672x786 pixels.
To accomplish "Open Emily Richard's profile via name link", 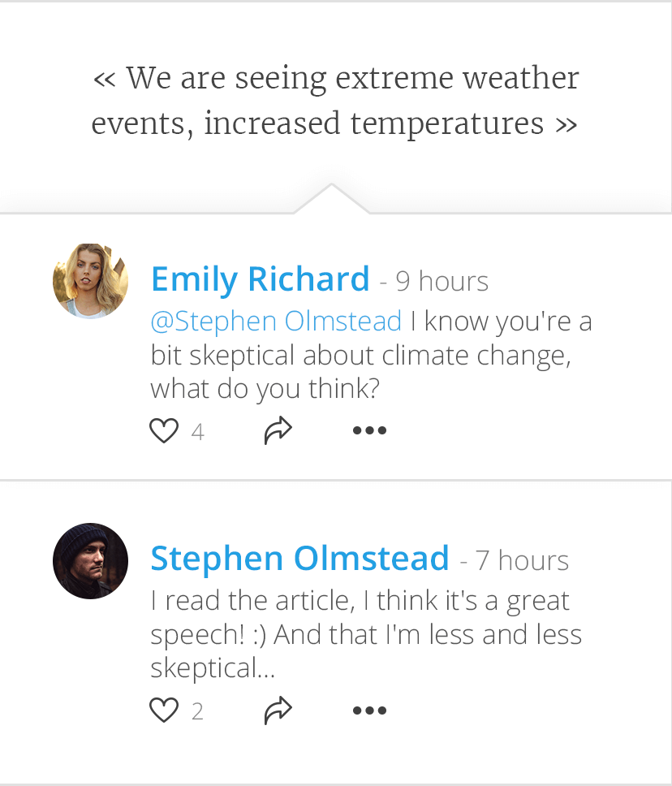I will click(x=260, y=279).
